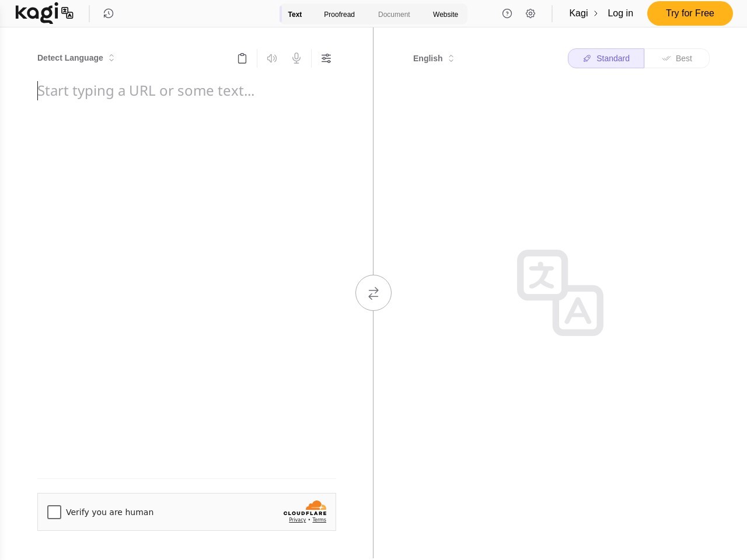
Task: Open translation history
Action: tap(109, 13)
